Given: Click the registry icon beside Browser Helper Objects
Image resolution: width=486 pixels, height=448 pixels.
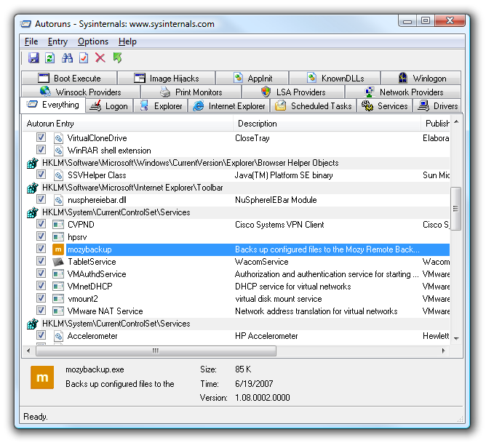Looking at the screenshot, I should (x=32, y=163).
